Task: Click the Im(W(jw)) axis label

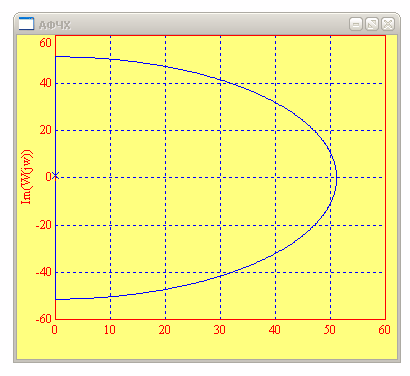Action: (x=27, y=177)
